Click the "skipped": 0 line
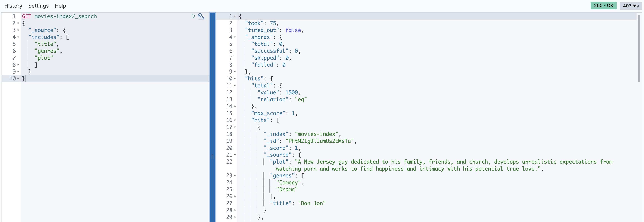Screen dimensions: 644x222 click(271, 58)
